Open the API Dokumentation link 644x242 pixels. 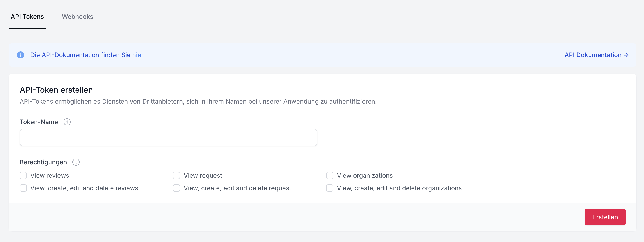click(593, 55)
